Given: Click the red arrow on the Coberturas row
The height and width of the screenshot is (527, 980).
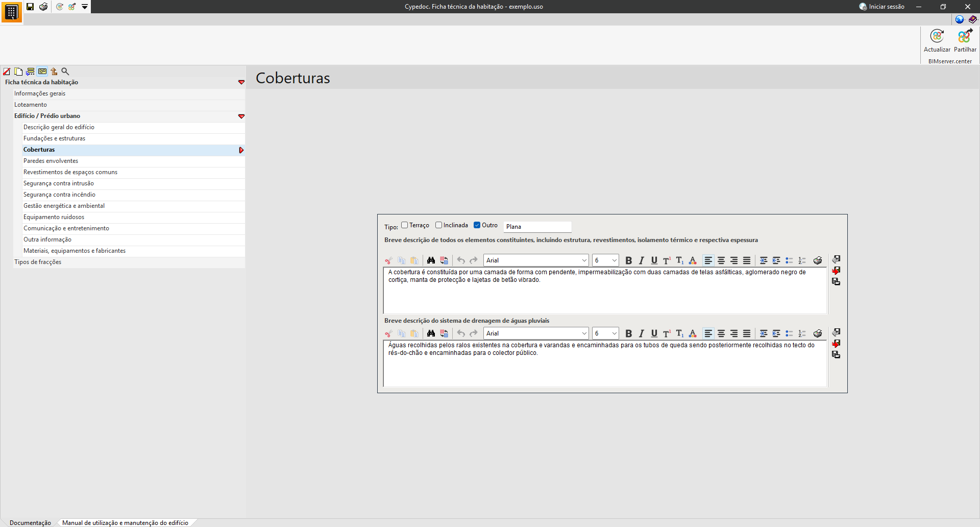Looking at the screenshot, I should pos(241,150).
